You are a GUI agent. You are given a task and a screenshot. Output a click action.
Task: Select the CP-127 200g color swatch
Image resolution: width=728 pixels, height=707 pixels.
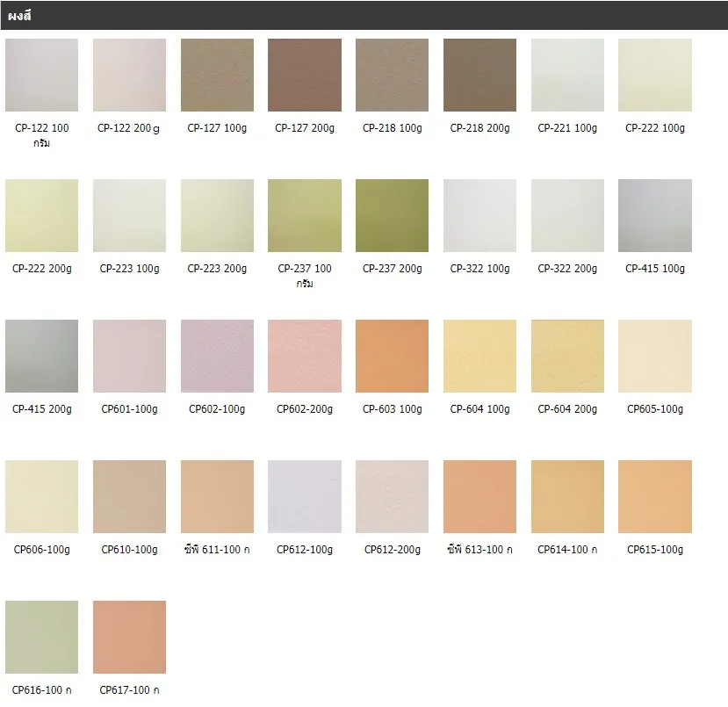click(305, 75)
